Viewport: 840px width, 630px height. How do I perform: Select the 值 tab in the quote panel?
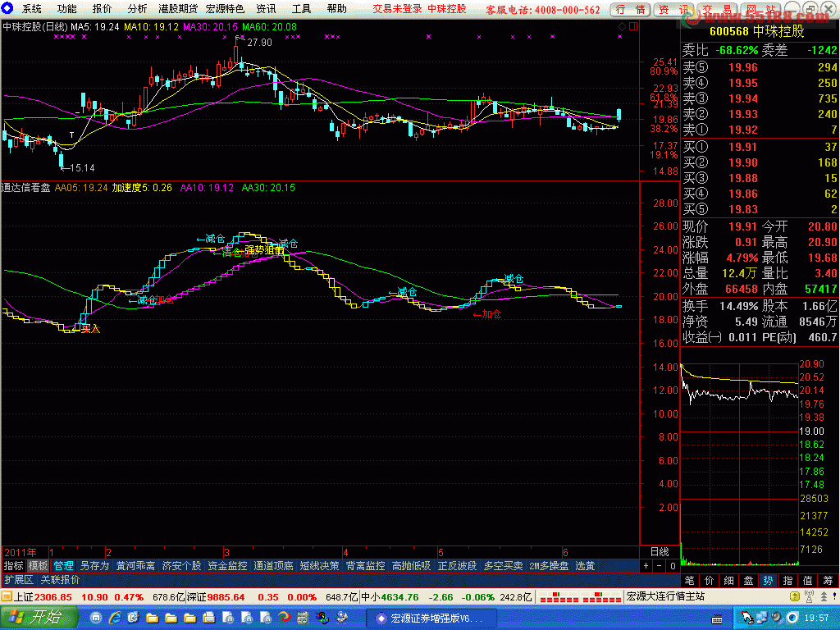click(x=808, y=580)
